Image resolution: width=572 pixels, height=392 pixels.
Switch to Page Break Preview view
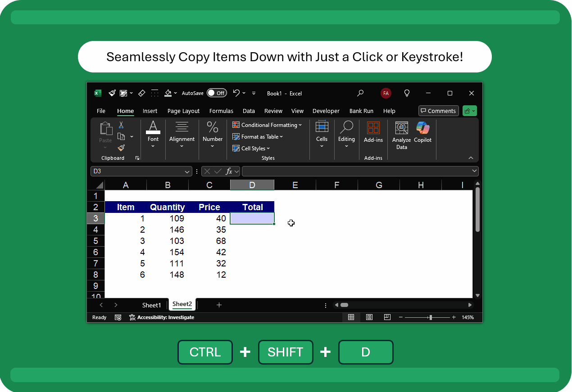point(387,317)
